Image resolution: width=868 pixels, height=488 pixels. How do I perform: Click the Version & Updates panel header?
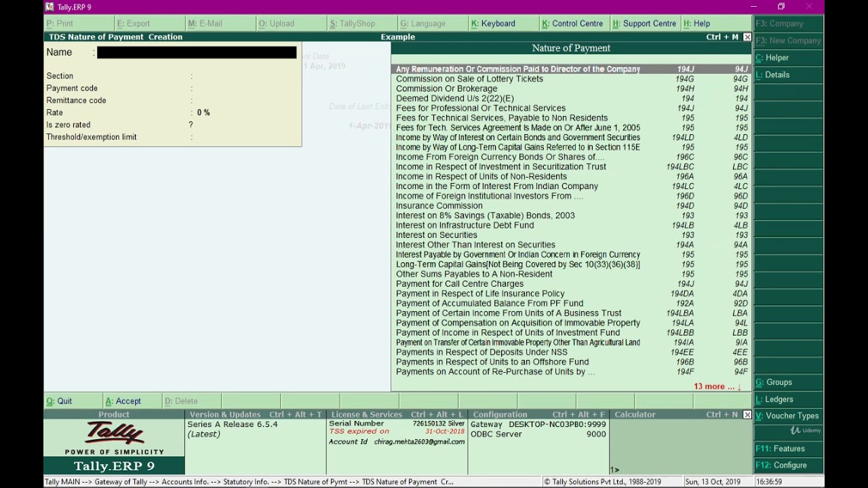[x=256, y=415]
